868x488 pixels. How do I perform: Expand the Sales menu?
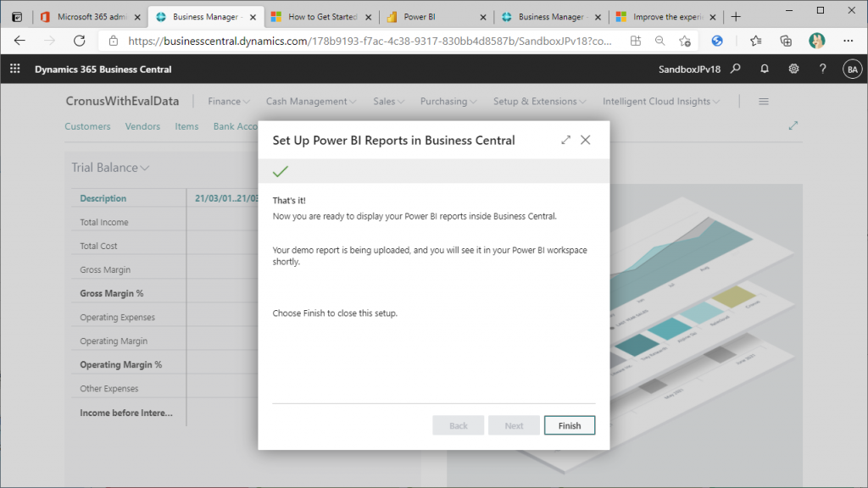tap(388, 102)
